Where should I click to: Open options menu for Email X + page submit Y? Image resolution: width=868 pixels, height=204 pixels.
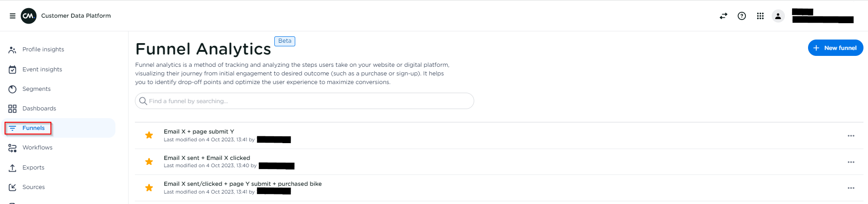point(851,136)
